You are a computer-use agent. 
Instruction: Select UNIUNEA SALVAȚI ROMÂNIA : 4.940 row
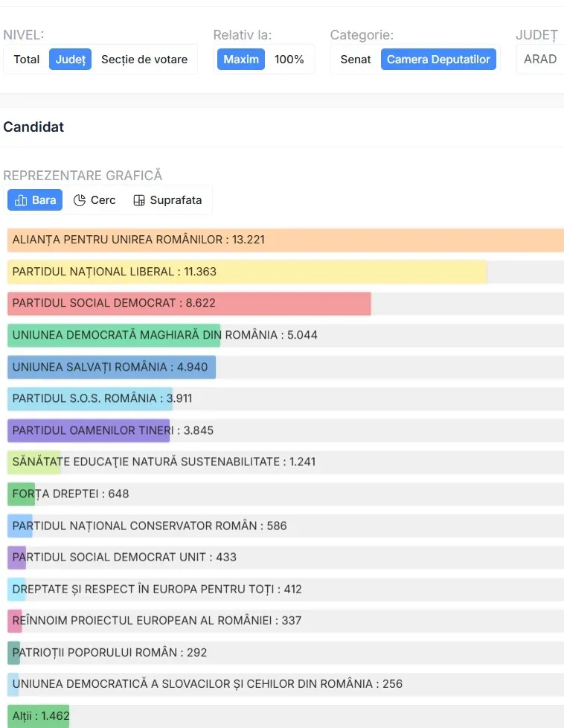286,367
